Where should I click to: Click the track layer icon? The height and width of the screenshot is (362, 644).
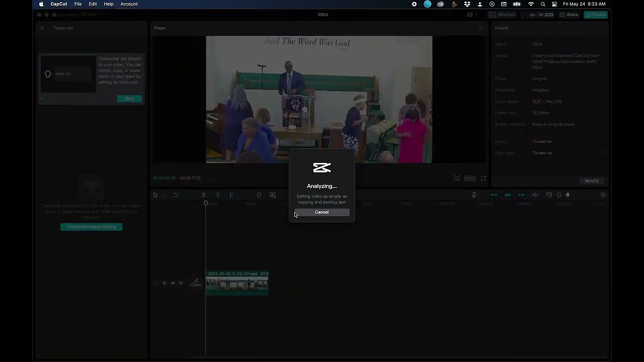155,283
